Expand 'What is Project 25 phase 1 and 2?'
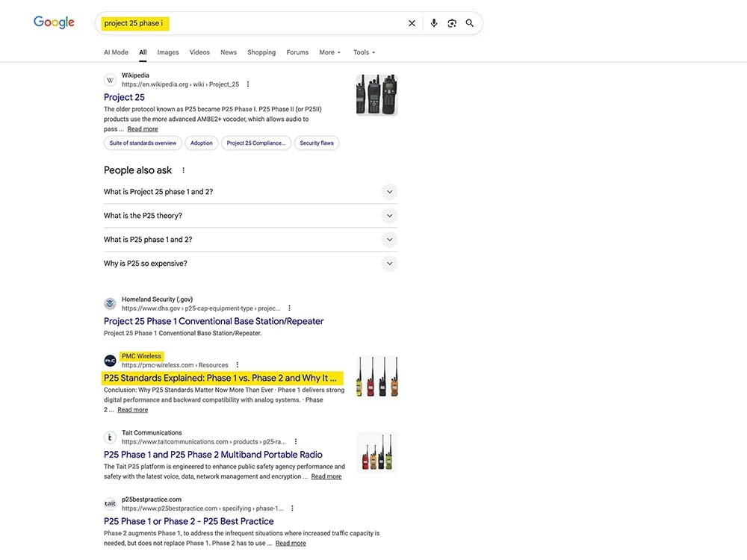Screen dimensions: 747x560 [x=250, y=192]
